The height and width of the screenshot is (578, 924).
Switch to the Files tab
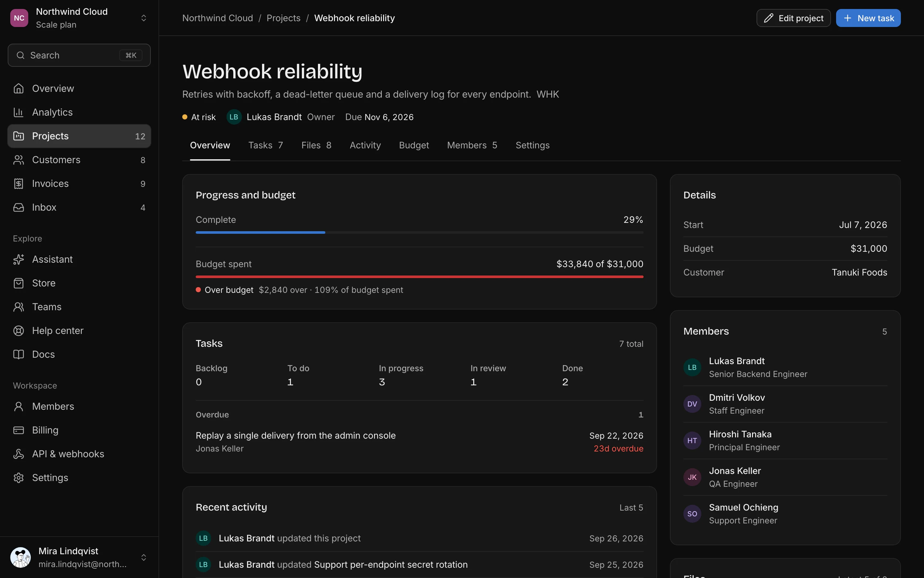click(x=316, y=145)
